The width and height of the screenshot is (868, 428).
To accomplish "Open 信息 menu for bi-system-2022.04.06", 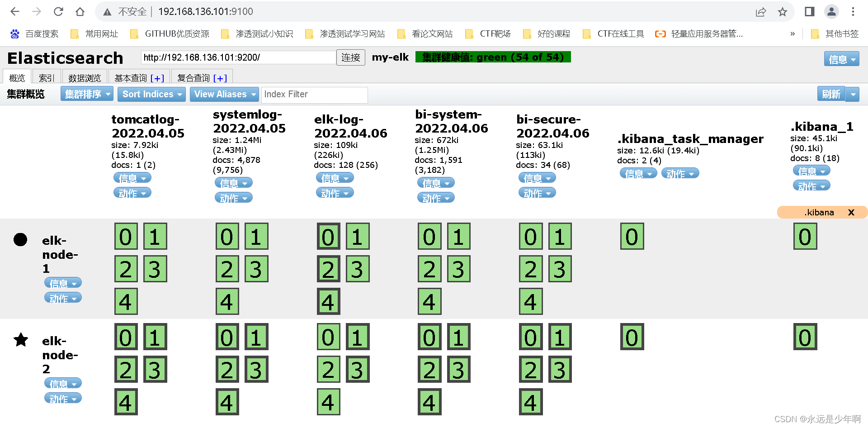I will coord(436,183).
